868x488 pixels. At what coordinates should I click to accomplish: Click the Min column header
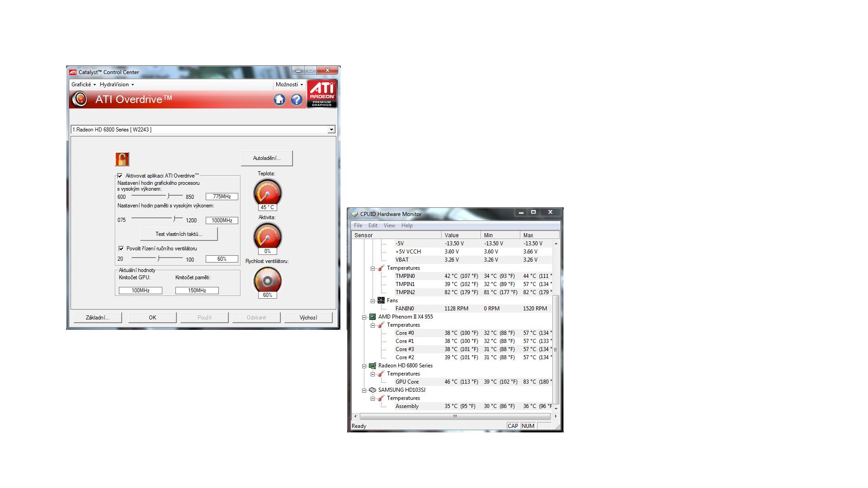[x=500, y=235]
